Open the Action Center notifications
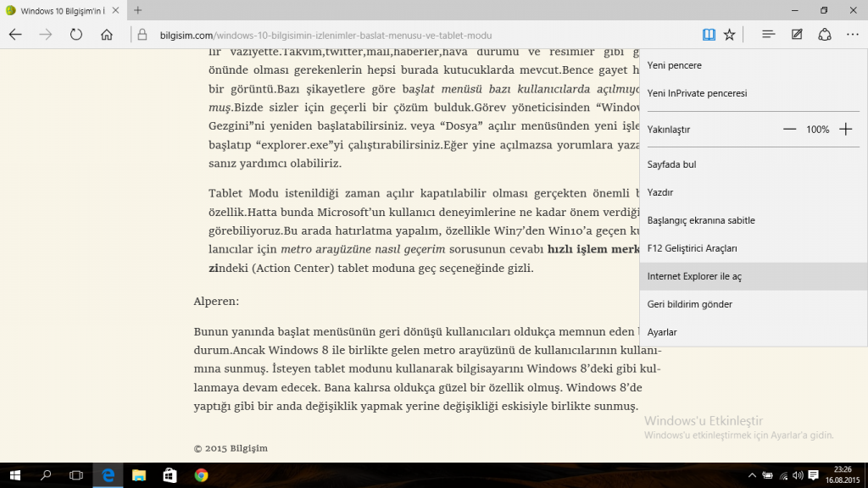 (813, 475)
